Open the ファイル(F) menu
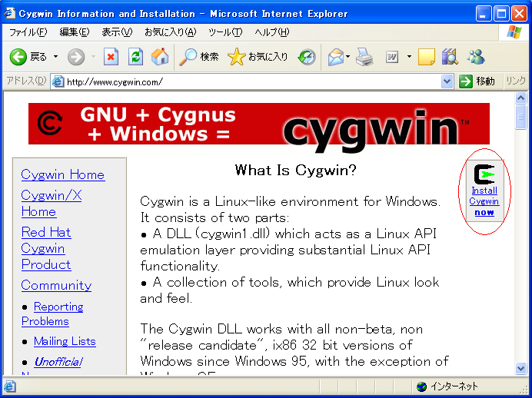The height and width of the screenshot is (398, 532). coord(28,32)
